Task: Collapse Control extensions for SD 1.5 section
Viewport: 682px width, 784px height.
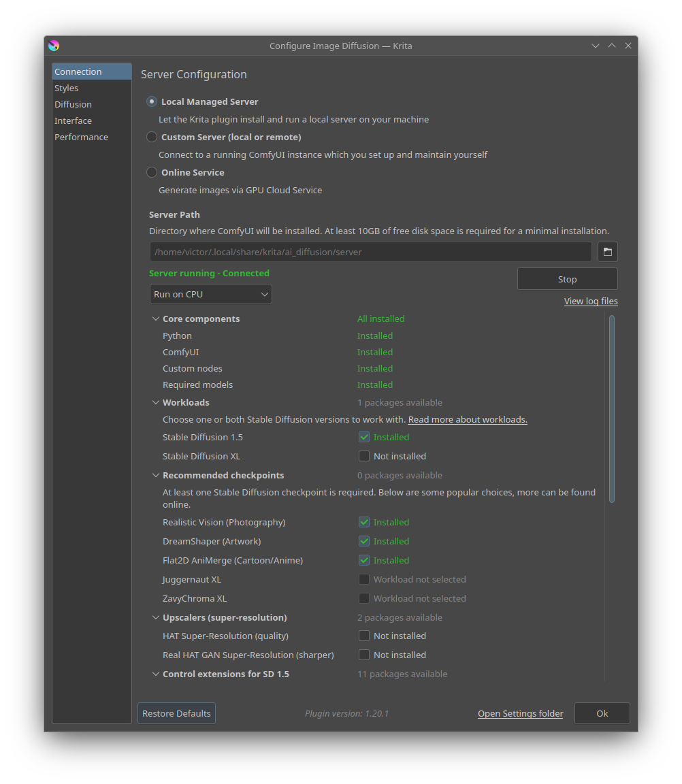Action: 155,674
